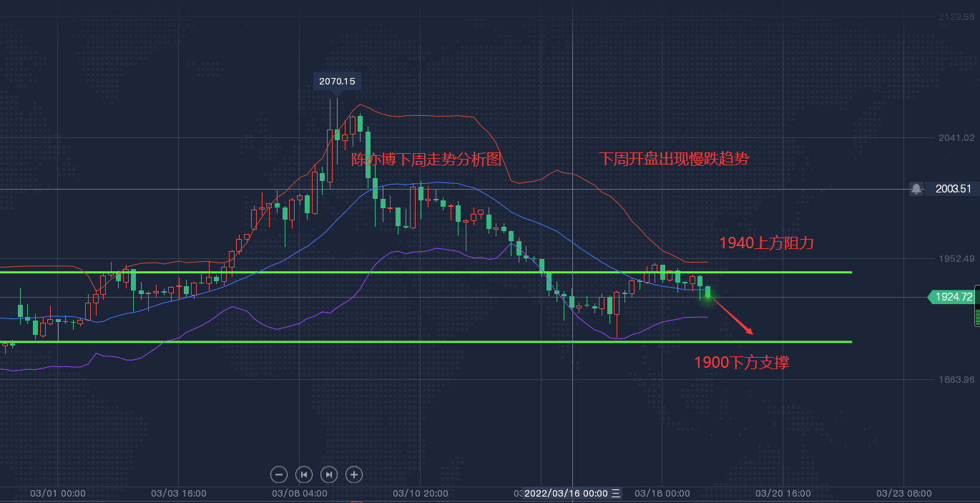
Task: Click the 2129.56 price axis value
Action: pos(957,16)
